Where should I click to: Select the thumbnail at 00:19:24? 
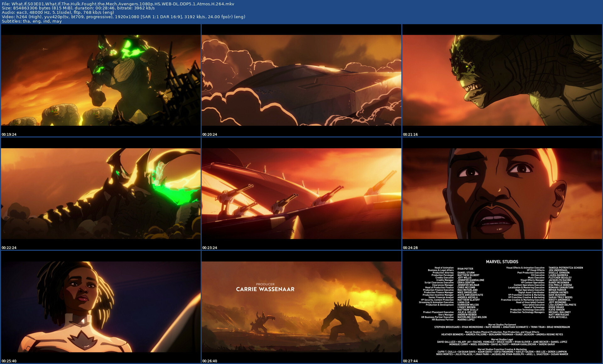coord(101,80)
